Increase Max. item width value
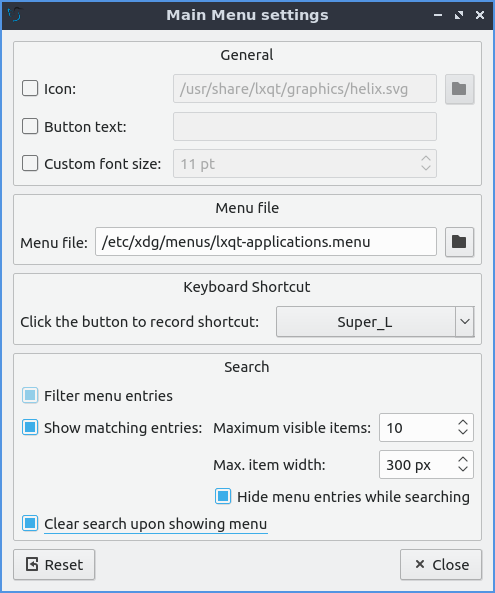This screenshot has width=495, height=593. [463, 459]
